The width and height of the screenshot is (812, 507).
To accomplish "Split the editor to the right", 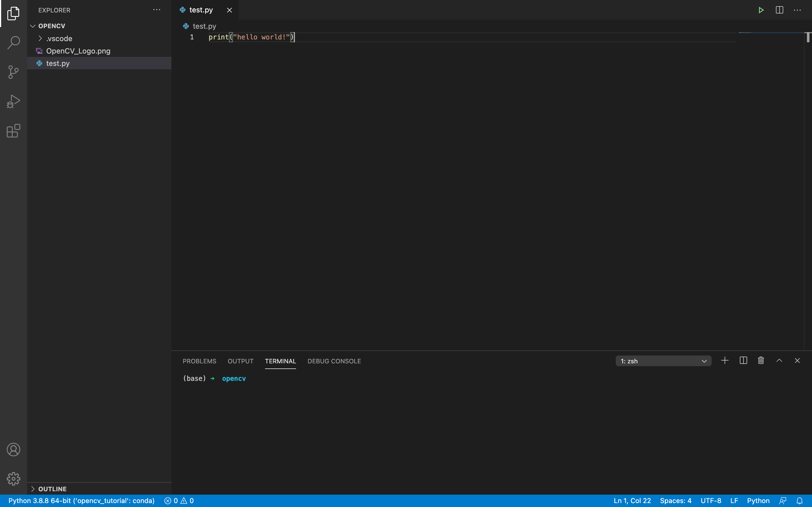I will tap(780, 10).
